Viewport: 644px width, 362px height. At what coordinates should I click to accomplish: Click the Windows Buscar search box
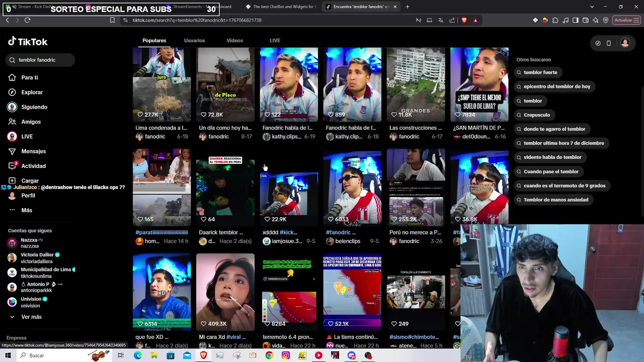pyautogui.click(x=65, y=355)
